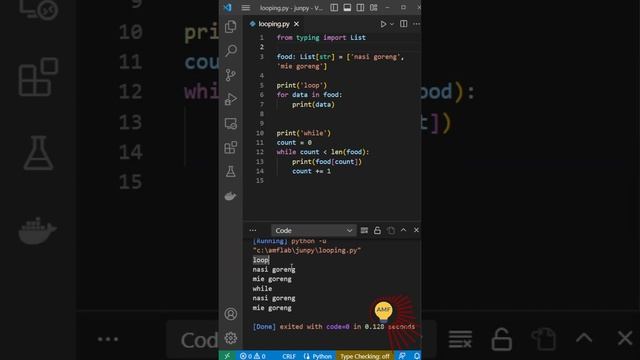Screen dimensions: 640x360
Task: Click the 'count += 1' line
Action: coord(311,171)
